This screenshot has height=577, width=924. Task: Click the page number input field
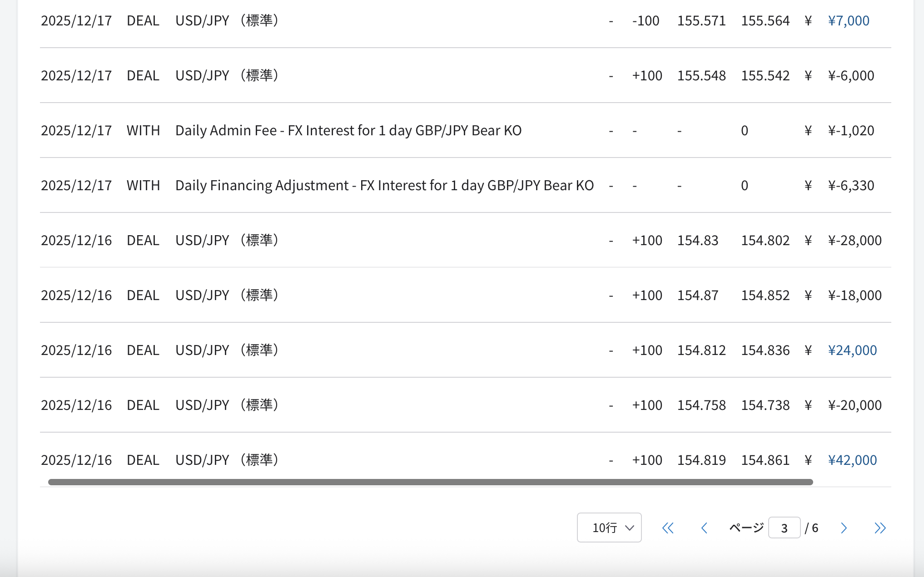click(784, 528)
